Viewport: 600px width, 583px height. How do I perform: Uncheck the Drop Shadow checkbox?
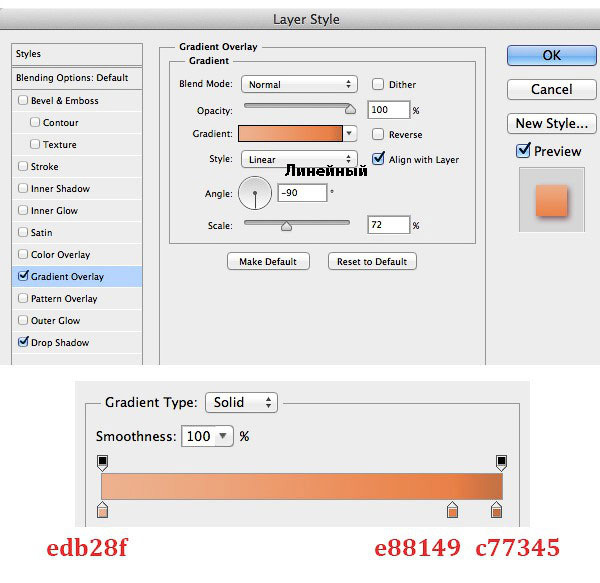point(23,342)
